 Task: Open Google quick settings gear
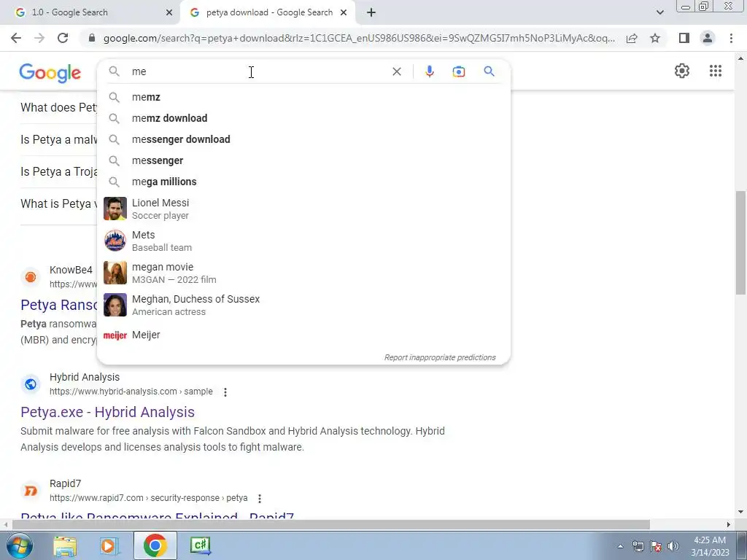(682, 71)
